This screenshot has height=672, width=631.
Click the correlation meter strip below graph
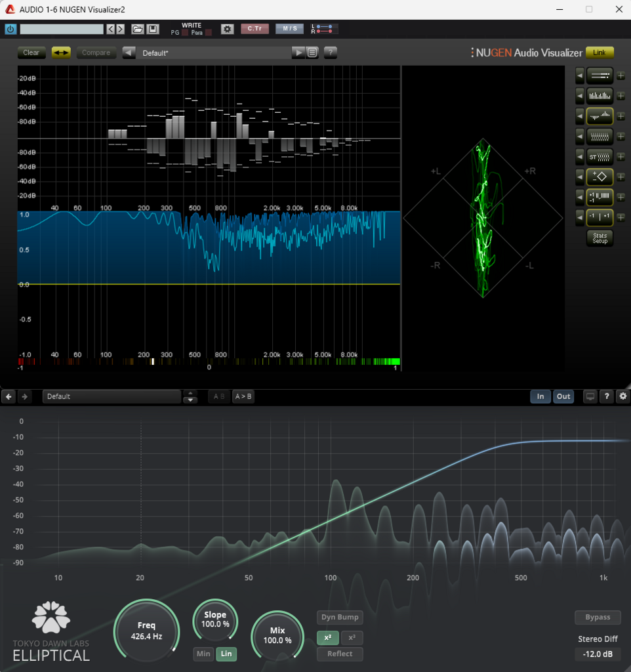tap(209, 362)
